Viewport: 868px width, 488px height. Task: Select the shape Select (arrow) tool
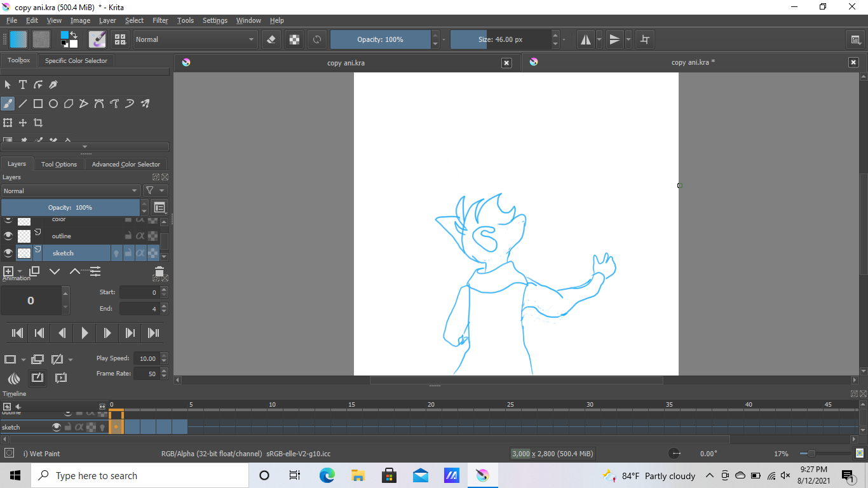(x=8, y=85)
